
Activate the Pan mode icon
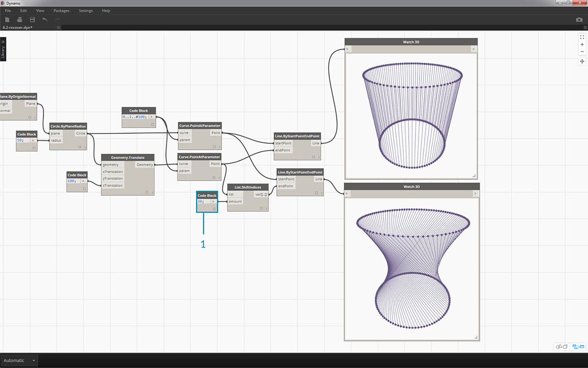click(x=582, y=61)
